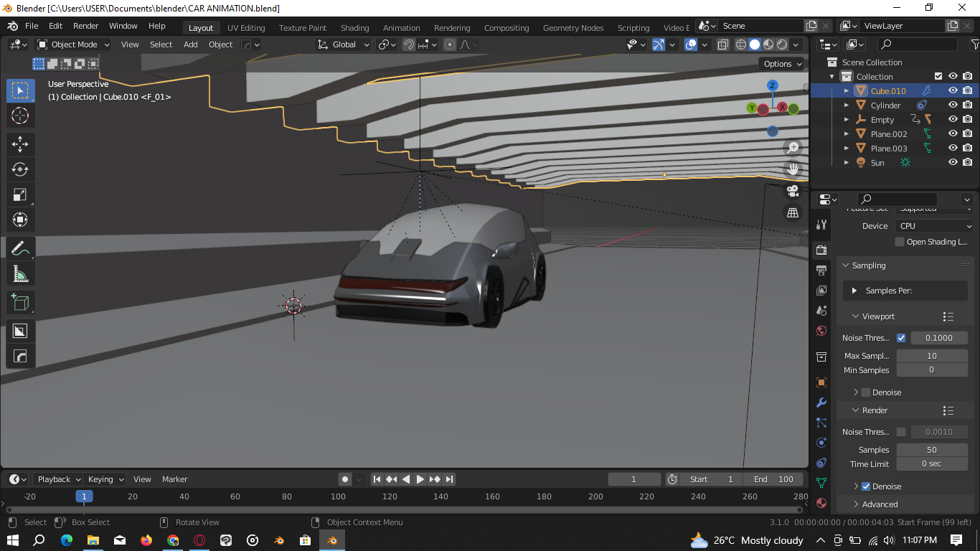Toggle camera view icon in viewport
Screen dimensions: 980x551
[793, 191]
